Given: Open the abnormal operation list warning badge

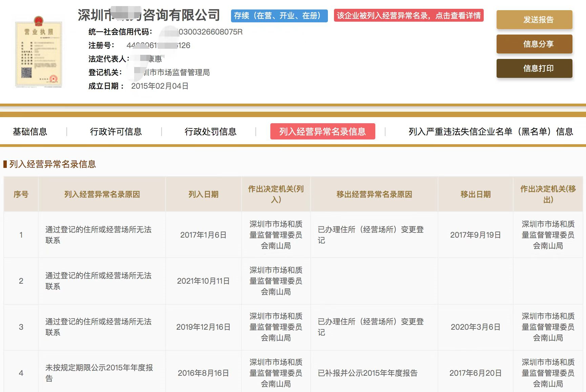Looking at the screenshot, I should 409,16.
